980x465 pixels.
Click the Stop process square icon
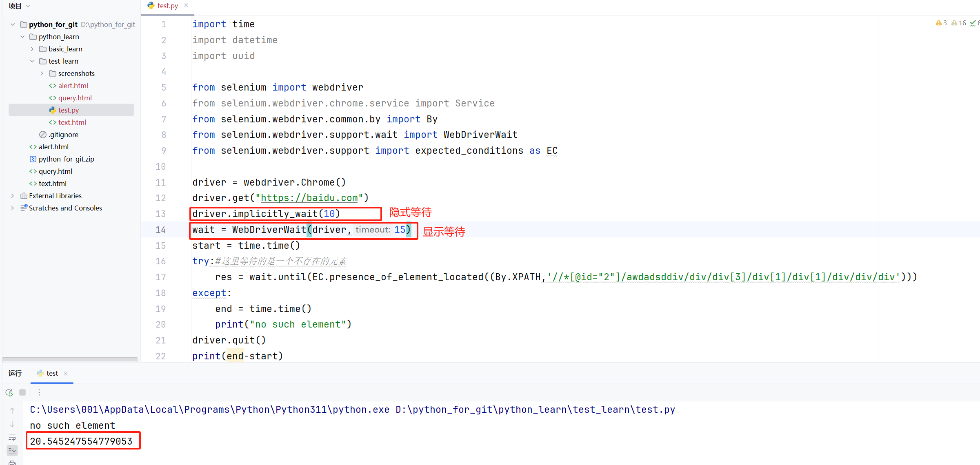tap(22, 392)
